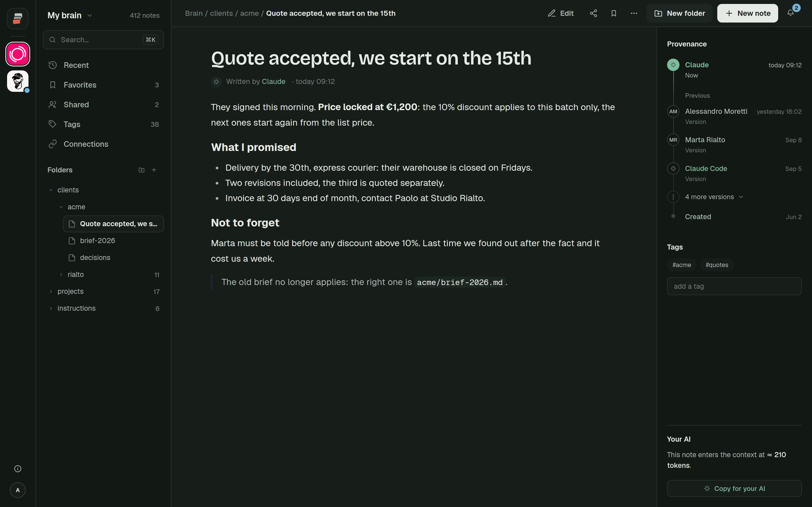The height and width of the screenshot is (507, 812).
Task: Click Copy for your AI button
Action: click(x=734, y=488)
